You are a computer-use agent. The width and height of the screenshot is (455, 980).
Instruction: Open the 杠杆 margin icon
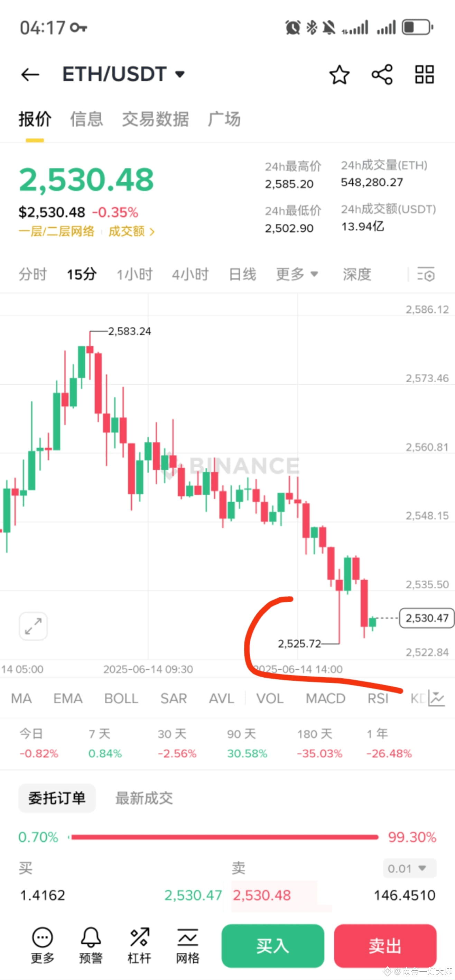139,945
